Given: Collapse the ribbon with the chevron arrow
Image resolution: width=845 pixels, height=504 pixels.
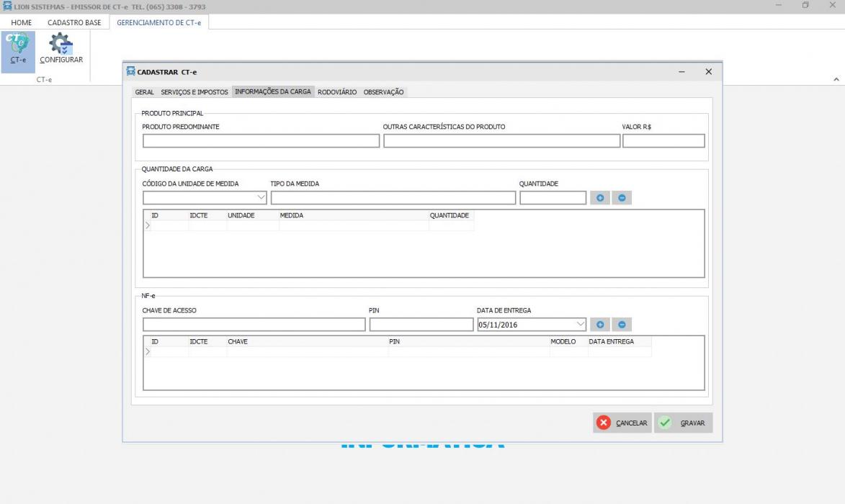Looking at the screenshot, I should coord(836,79).
